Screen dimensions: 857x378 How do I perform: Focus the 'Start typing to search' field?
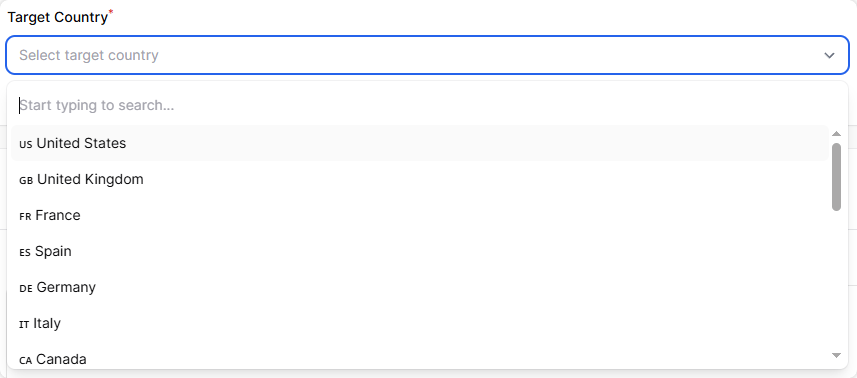[427, 105]
